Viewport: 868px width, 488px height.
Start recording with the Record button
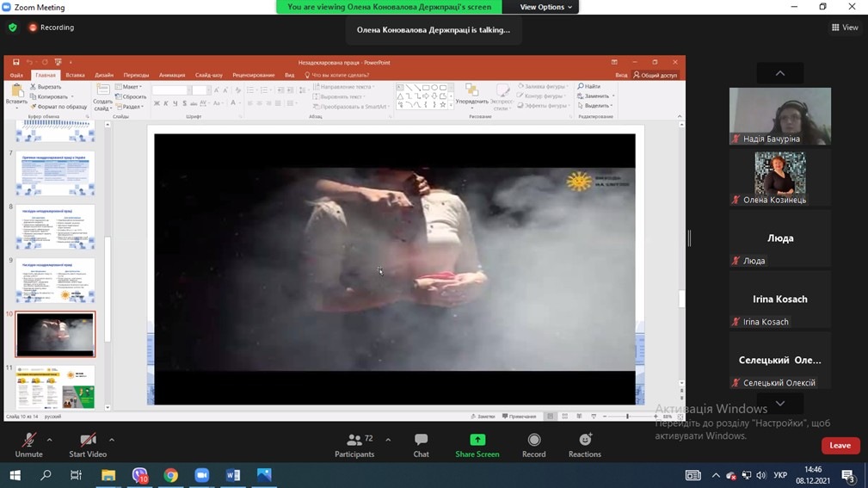click(533, 444)
